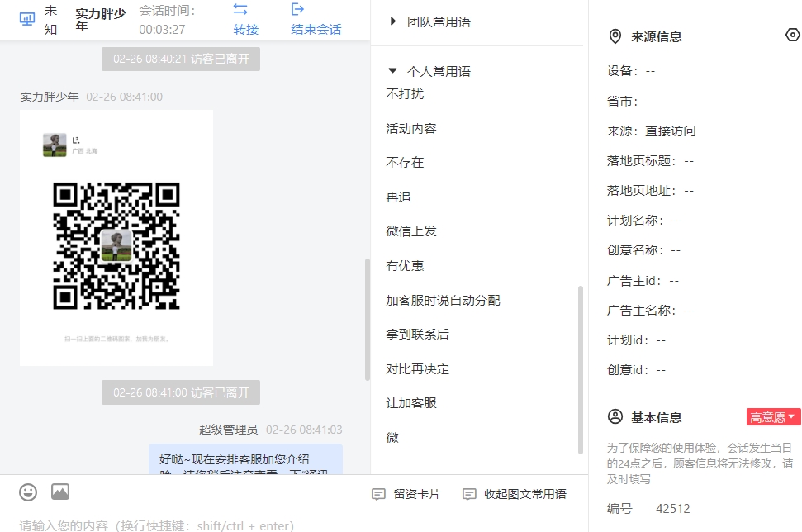
Task: Select the quick phrase 对比再决定
Action: pos(417,368)
